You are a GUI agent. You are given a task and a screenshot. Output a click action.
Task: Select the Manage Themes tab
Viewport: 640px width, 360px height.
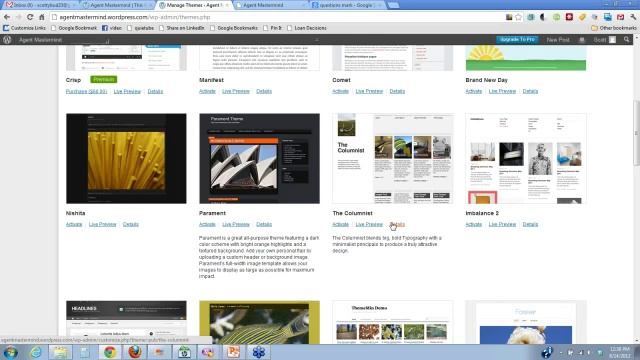pos(194,5)
